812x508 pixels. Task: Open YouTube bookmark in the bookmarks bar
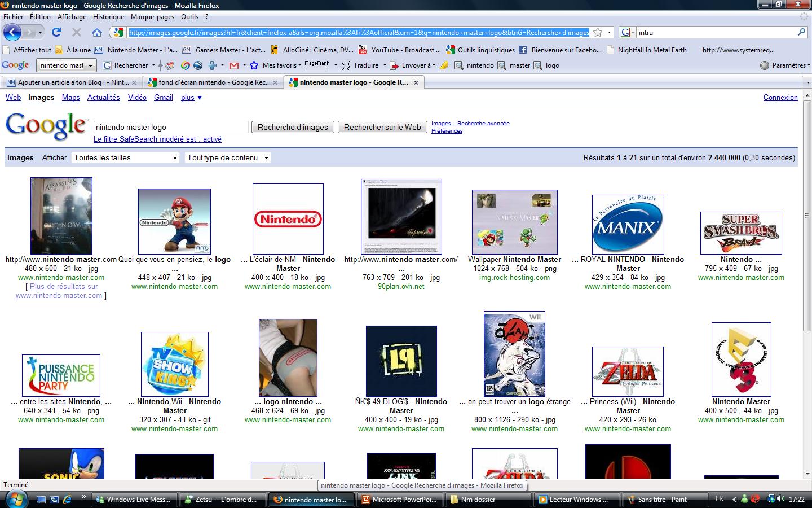coord(400,50)
